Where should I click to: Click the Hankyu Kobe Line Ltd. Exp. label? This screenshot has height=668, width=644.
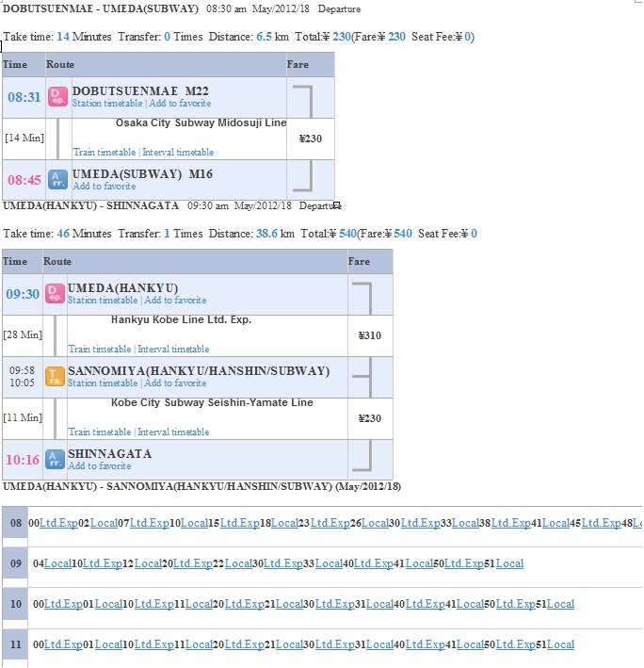point(182,320)
